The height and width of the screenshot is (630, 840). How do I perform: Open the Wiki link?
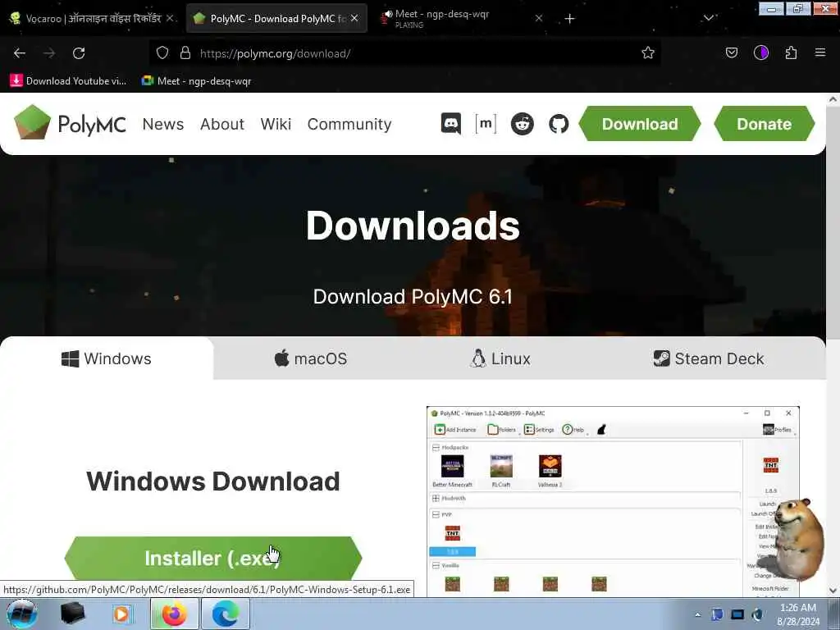[x=276, y=124]
